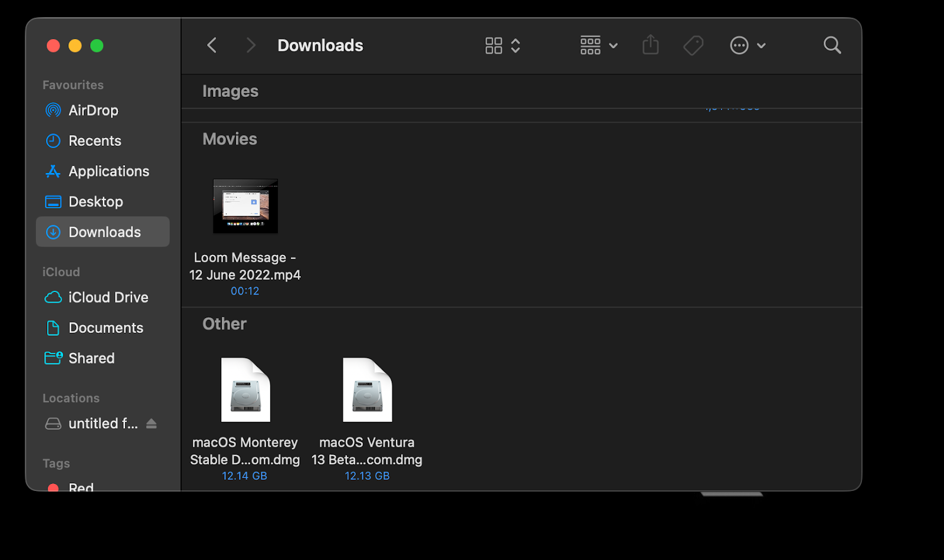Switch to icon grid view
The width and height of the screenshot is (944, 560).
pyautogui.click(x=494, y=45)
